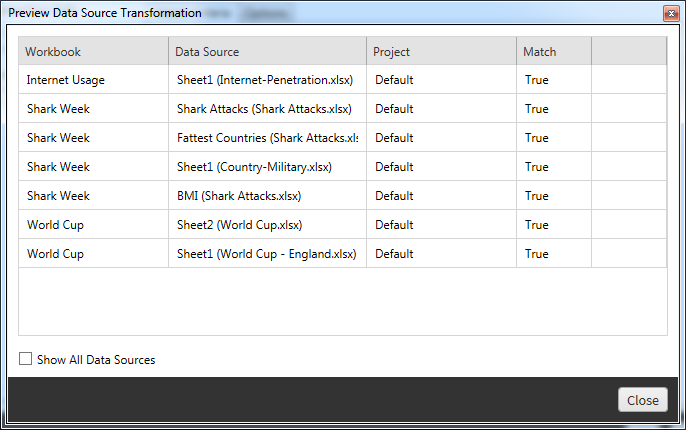Select the Sheet2 (World Cup.xlsx) row
This screenshot has height=430, width=686.
tap(239, 225)
